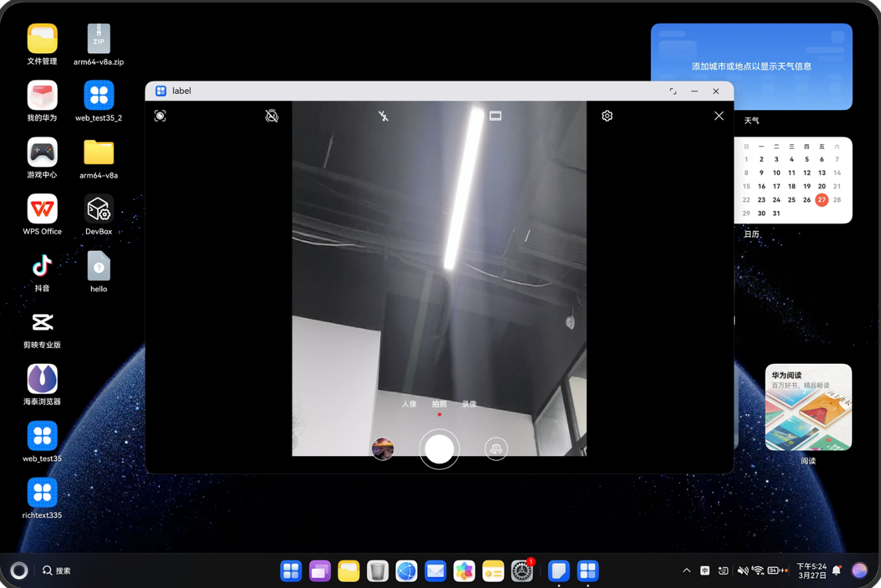Viewport: 881px width, 588px height.
Task: Click the 搜索 search box on taskbar
Action: coord(57,570)
